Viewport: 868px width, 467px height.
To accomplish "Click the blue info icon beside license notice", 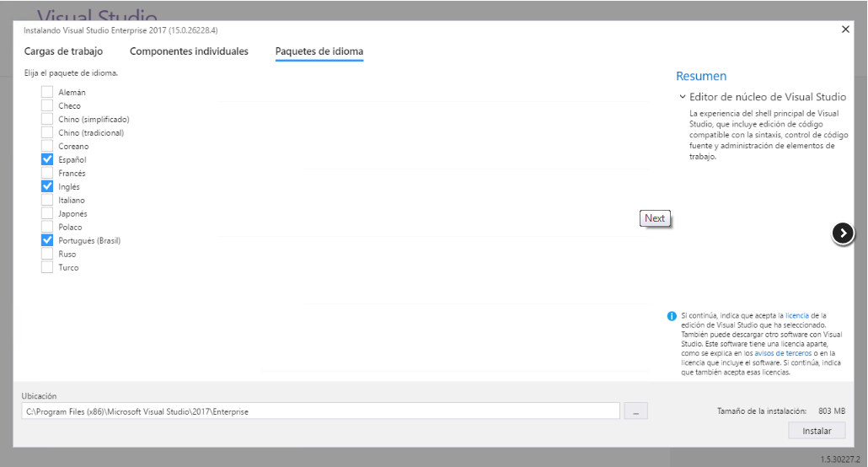I will (672, 316).
